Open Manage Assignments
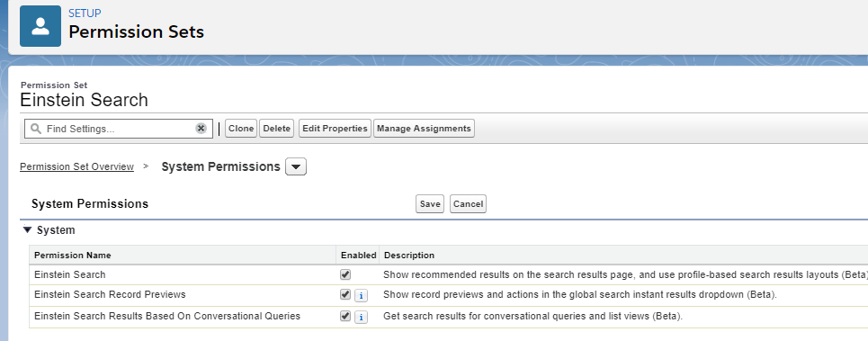 point(424,129)
